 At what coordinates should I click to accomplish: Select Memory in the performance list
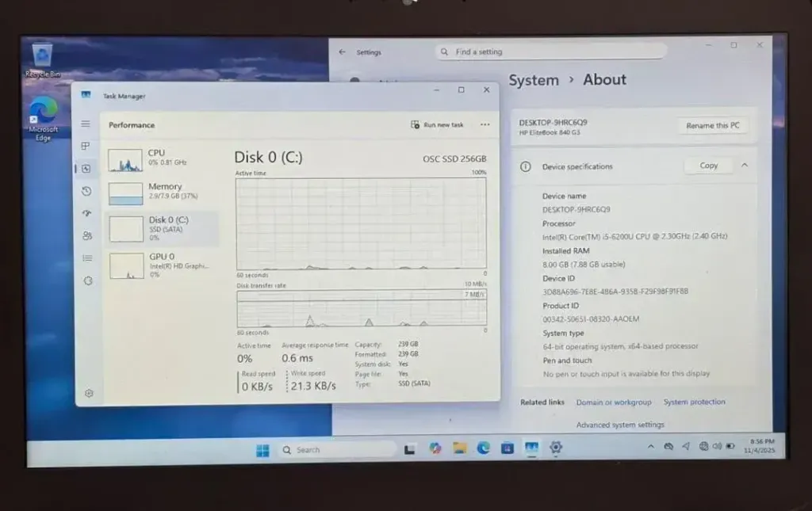pyautogui.click(x=162, y=192)
